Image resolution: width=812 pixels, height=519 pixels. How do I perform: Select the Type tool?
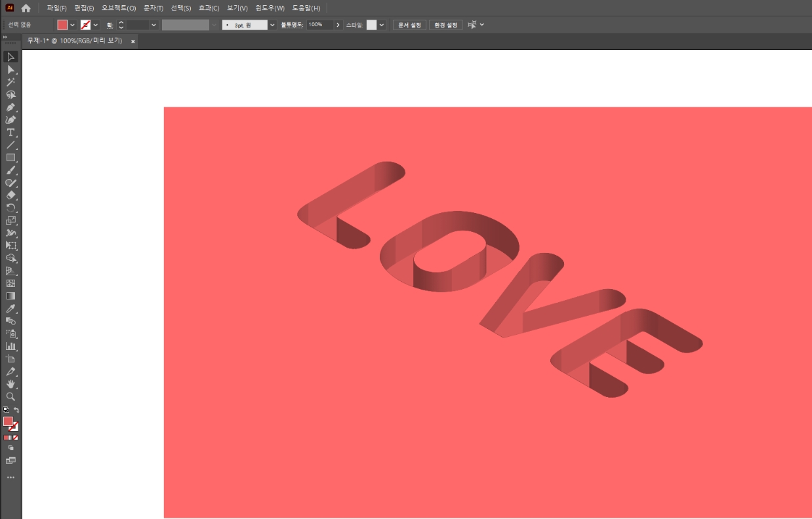point(10,132)
